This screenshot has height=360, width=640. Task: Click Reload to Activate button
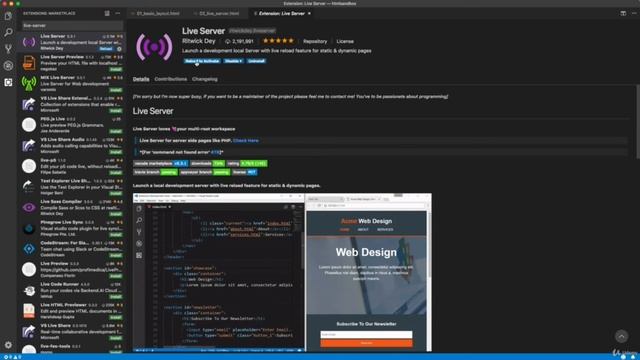[202, 61]
